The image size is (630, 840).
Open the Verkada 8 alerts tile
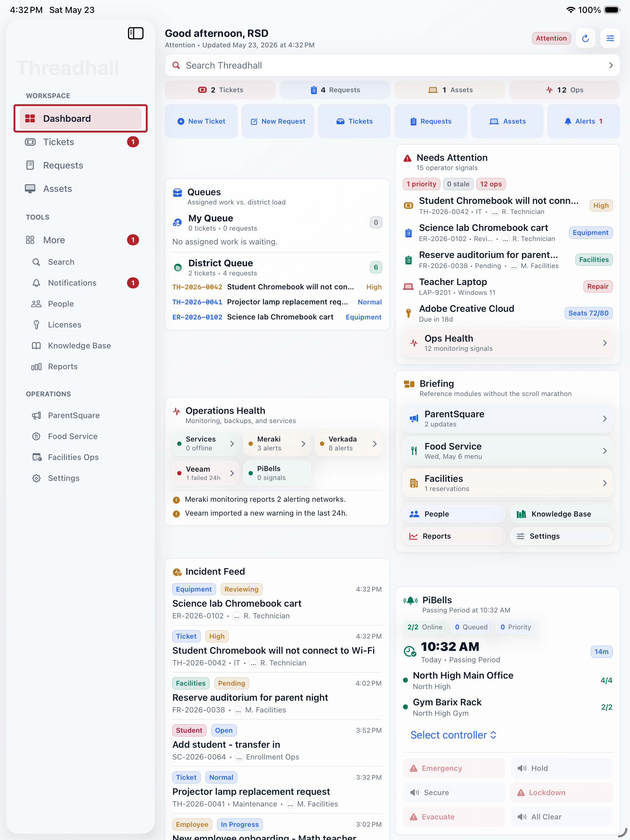(349, 444)
